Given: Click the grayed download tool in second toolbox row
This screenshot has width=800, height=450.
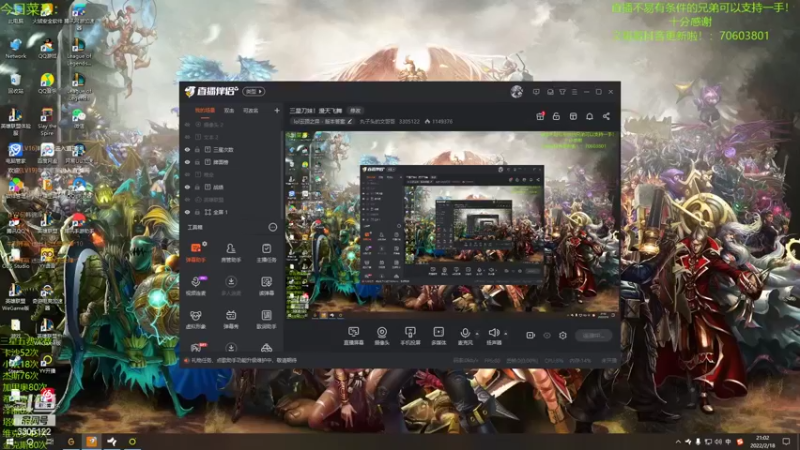Looking at the screenshot, I should tap(231, 286).
